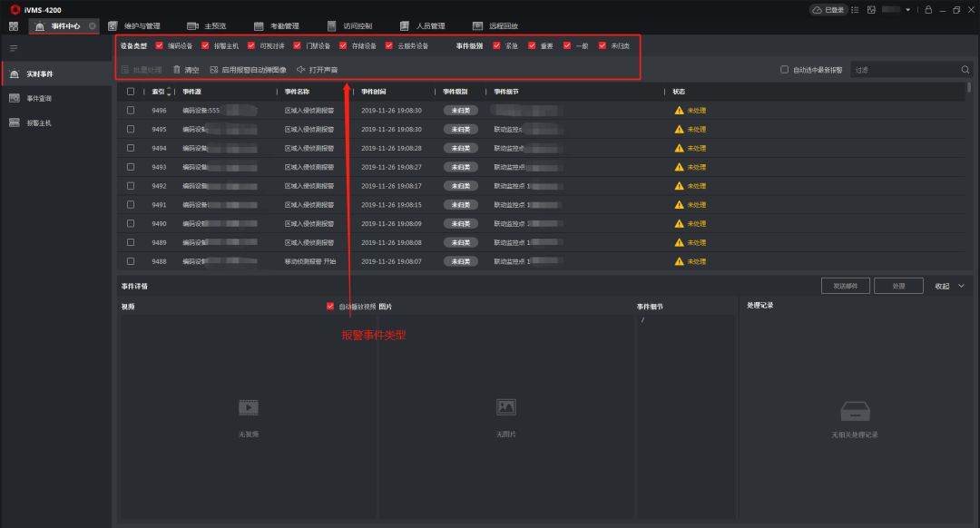Check the row 9488 checkbox

131,261
